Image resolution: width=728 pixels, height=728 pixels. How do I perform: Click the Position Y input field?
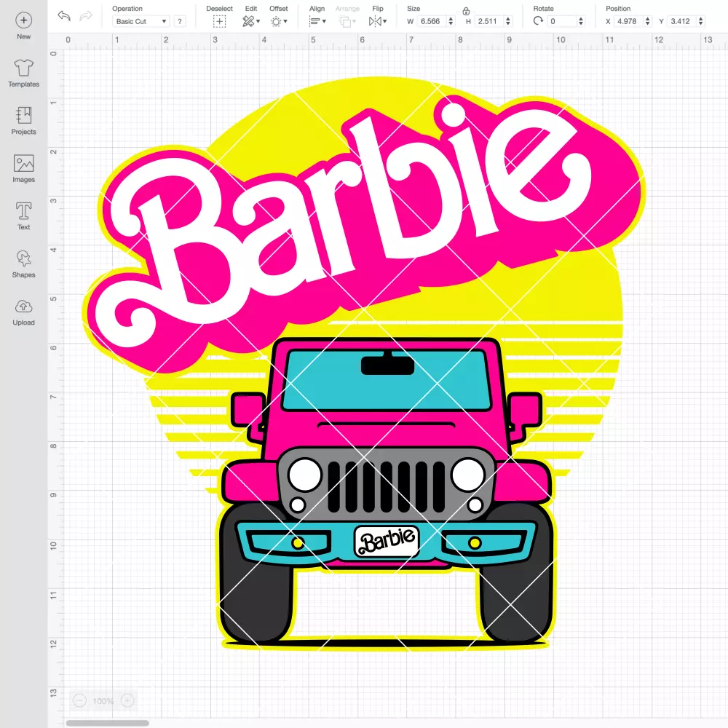point(682,21)
